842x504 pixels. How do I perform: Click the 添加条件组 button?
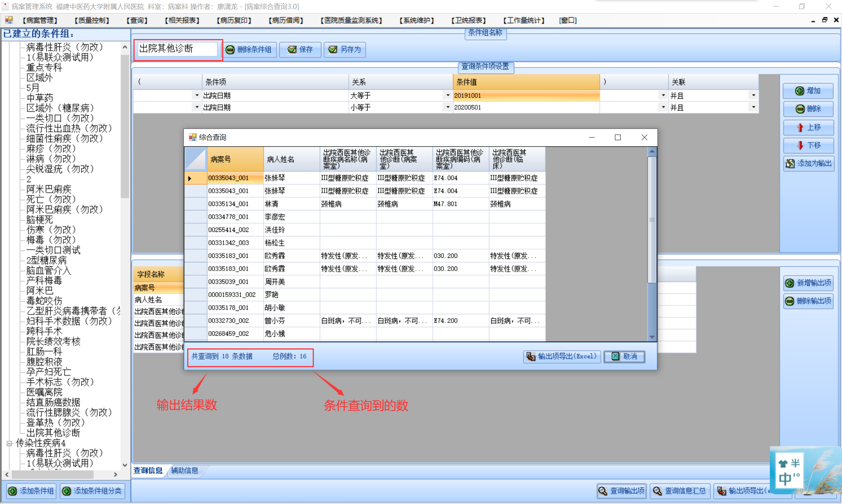pos(32,491)
